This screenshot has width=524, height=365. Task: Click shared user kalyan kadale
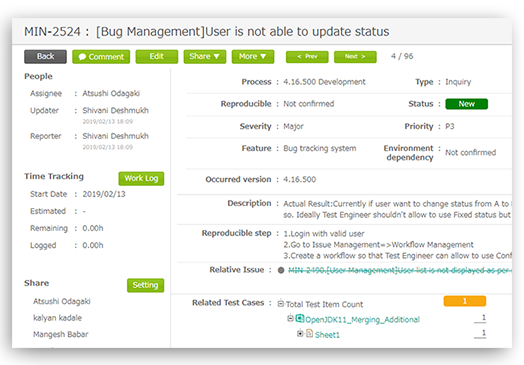tap(57, 318)
